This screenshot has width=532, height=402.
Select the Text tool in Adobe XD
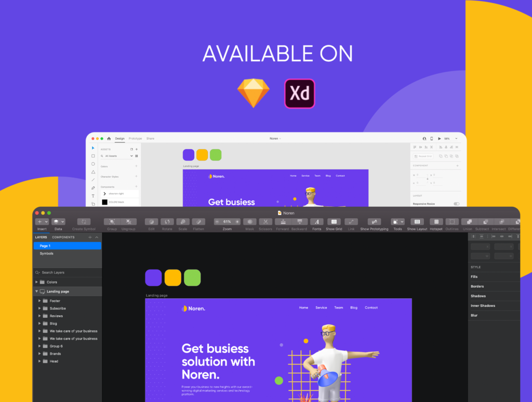click(93, 196)
